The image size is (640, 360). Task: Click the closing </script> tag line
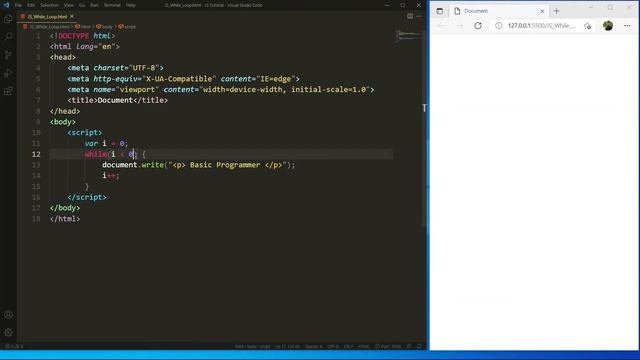coord(87,197)
